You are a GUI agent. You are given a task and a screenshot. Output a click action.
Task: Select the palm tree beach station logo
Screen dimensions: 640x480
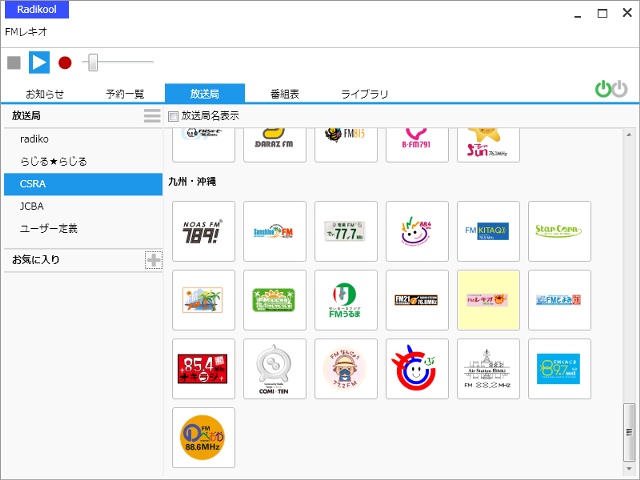(204, 300)
